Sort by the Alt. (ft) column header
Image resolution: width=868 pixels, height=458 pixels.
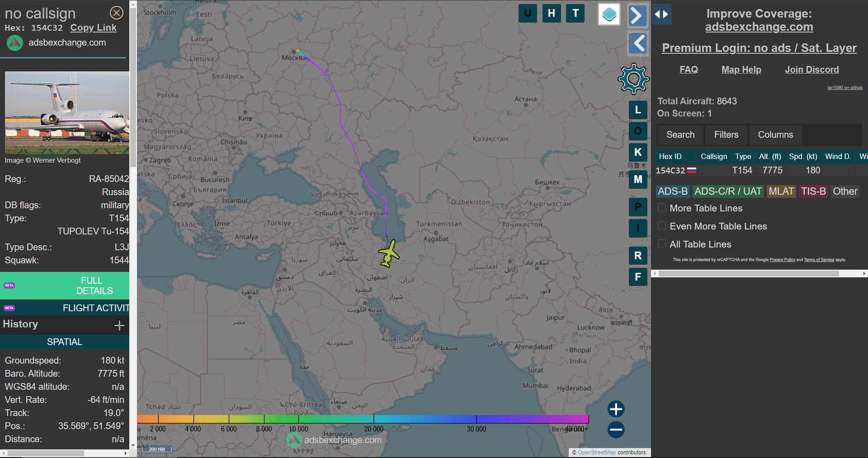point(770,156)
